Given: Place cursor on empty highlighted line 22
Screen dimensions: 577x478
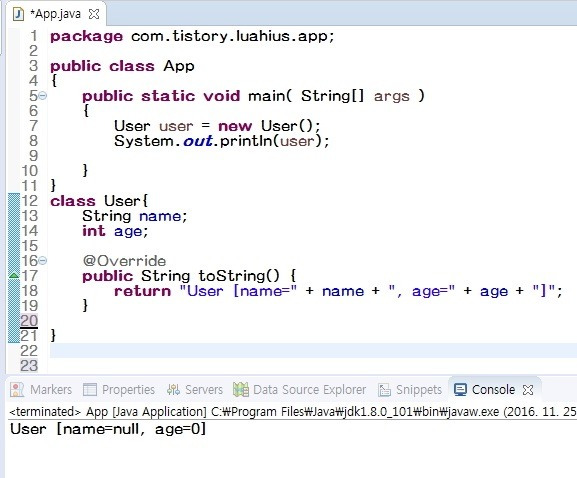Looking at the screenshot, I should [313, 351].
